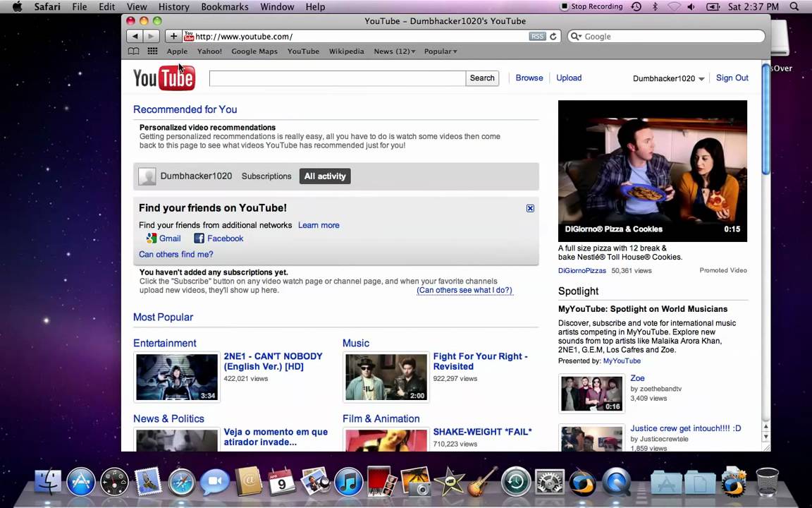
Task: Click the RSS badge in address bar
Action: [x=538, y=36]
